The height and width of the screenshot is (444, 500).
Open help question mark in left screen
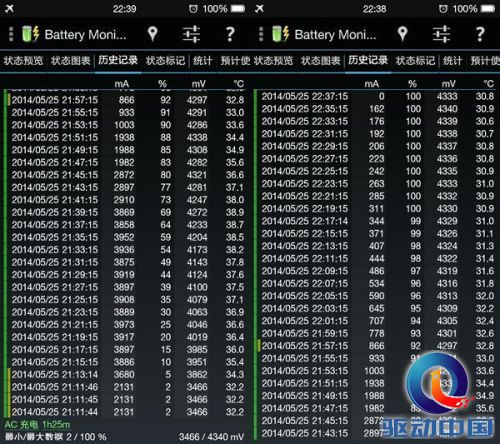(x=230, y=34)
